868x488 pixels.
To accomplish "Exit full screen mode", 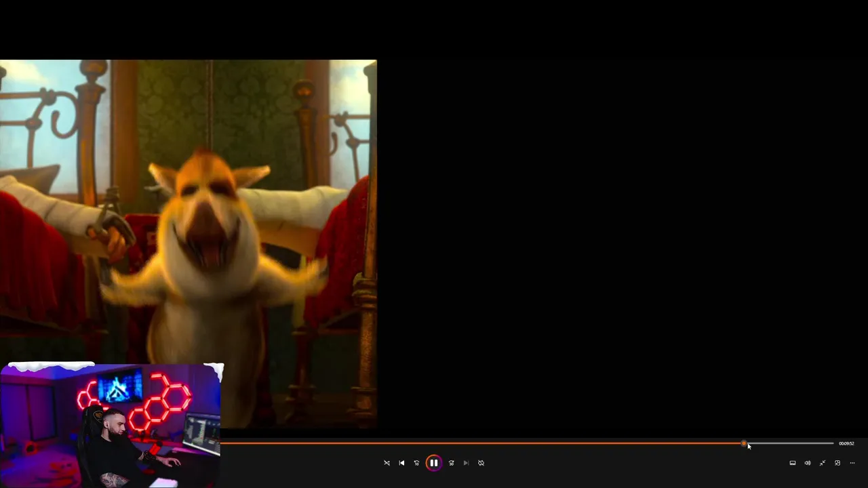I will coord(822,463).
